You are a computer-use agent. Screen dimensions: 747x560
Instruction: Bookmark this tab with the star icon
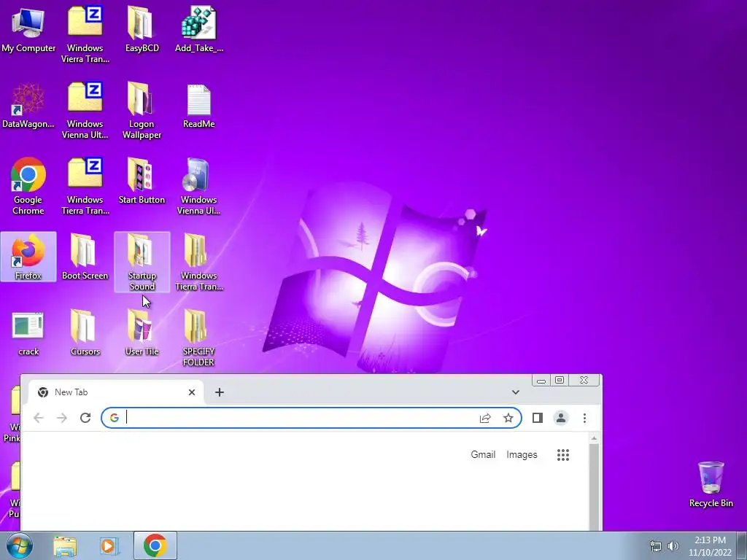[x=508, y=418]
